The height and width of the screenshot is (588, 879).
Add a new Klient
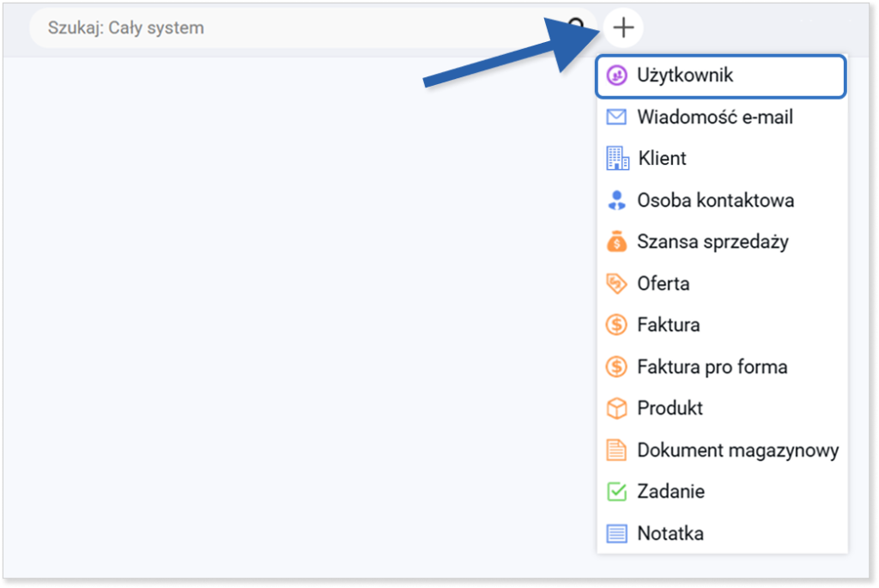pos(662,159)
